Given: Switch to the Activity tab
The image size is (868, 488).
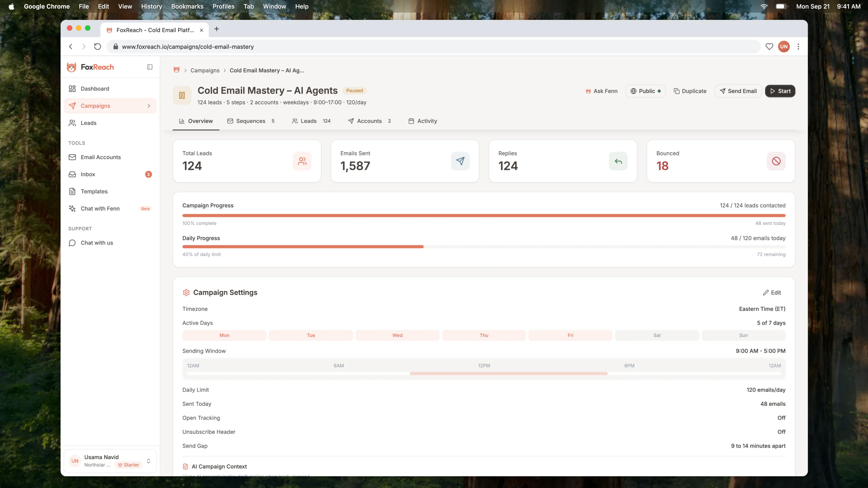Looking at the screenshot, I should (x=423, y=121).
